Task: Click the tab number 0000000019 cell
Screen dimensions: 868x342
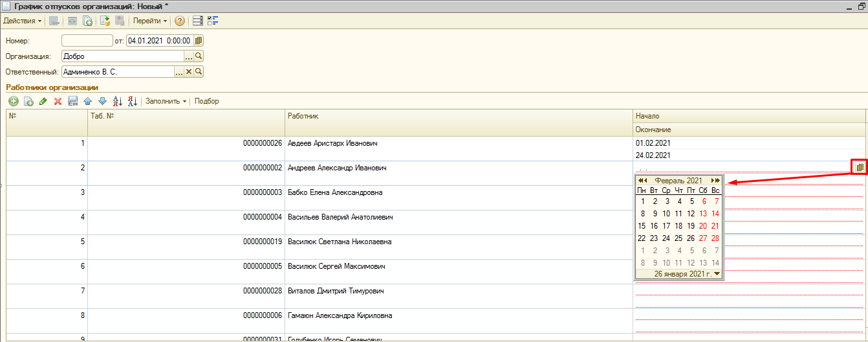Action: point(186,247)
